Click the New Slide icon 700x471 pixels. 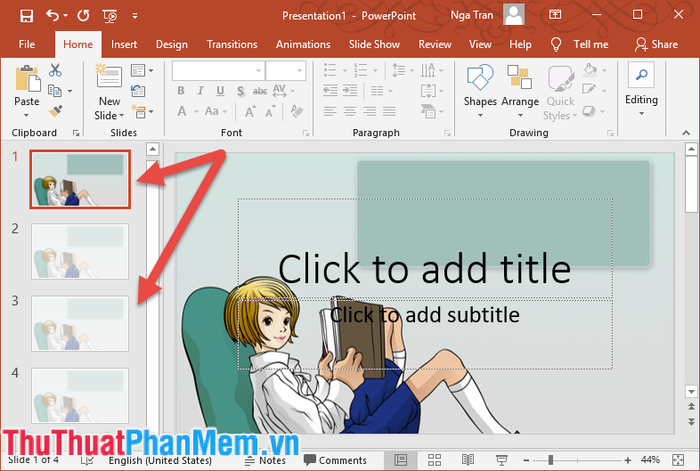pos(108,76)
